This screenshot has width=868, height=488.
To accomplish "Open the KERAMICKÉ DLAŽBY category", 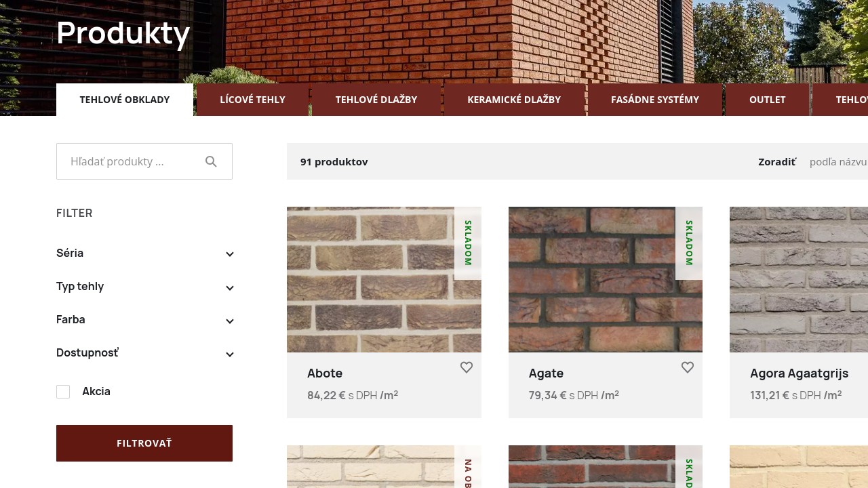I will click(x=514, y=100).
